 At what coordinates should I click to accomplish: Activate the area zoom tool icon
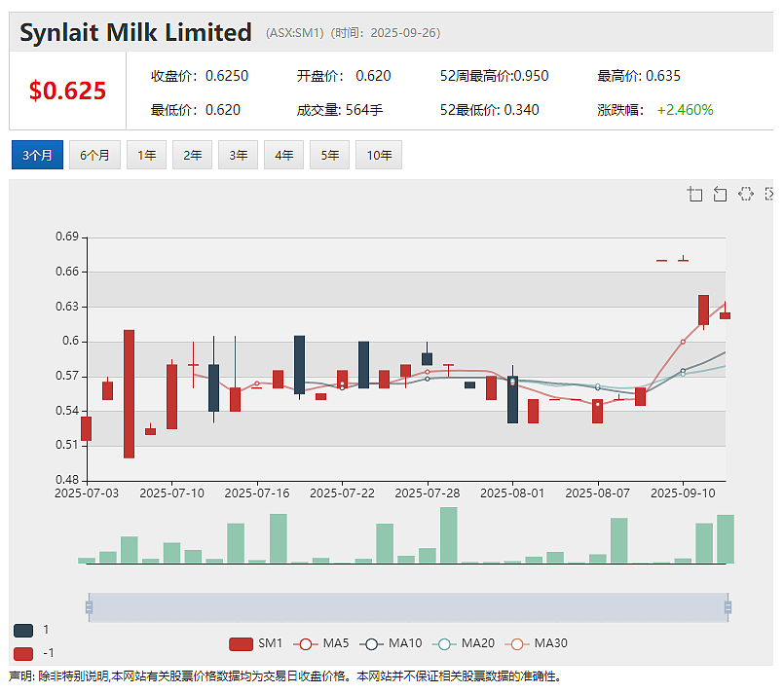694,194
